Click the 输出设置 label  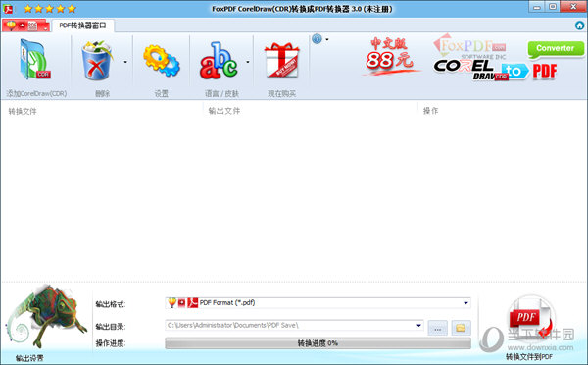29,358
